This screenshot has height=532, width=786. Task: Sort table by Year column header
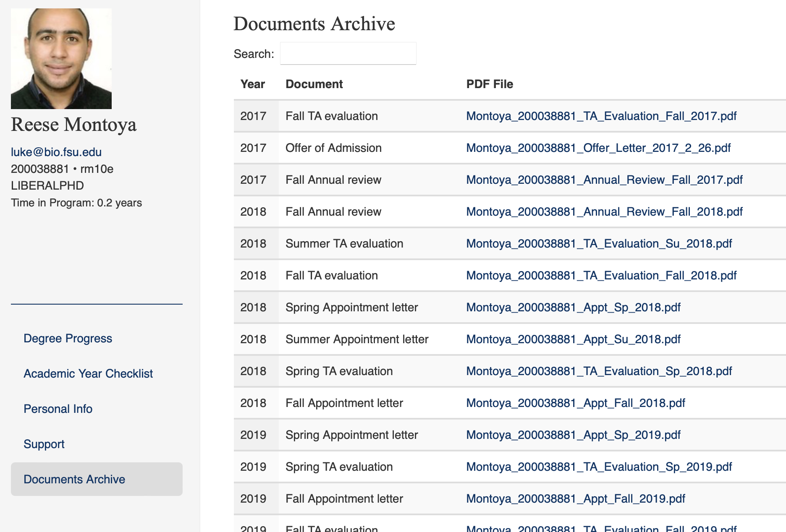pos(252,84)
